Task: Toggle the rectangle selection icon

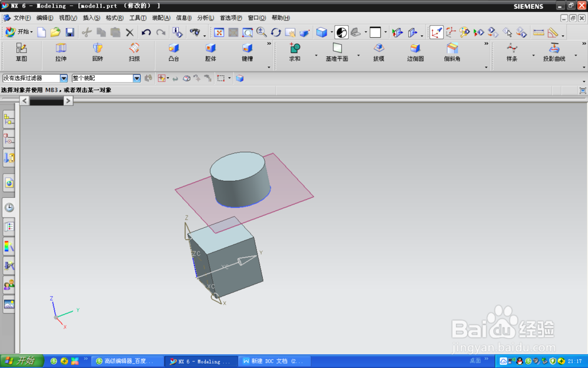Action: coord(221,78)
